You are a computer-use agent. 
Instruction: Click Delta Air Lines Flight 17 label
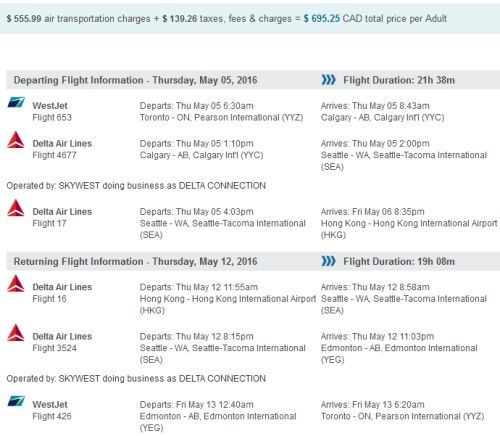click(x=62, y=217)
